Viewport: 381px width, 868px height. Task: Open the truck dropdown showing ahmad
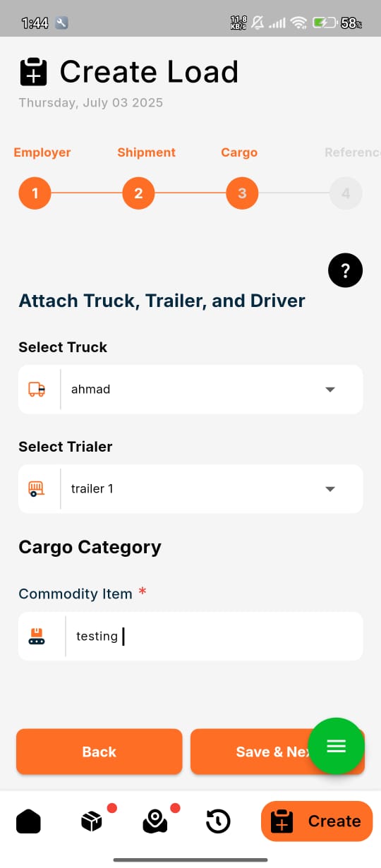click(x=190, y=390)
